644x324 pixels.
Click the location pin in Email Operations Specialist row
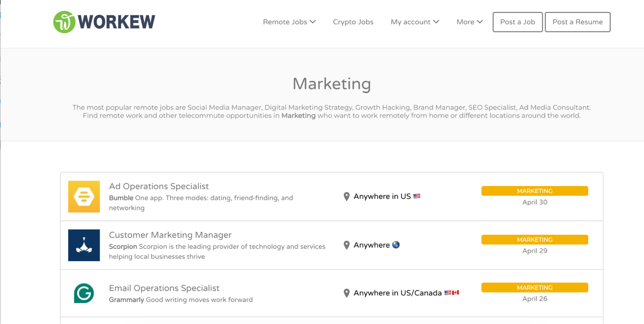pos(347,293)
